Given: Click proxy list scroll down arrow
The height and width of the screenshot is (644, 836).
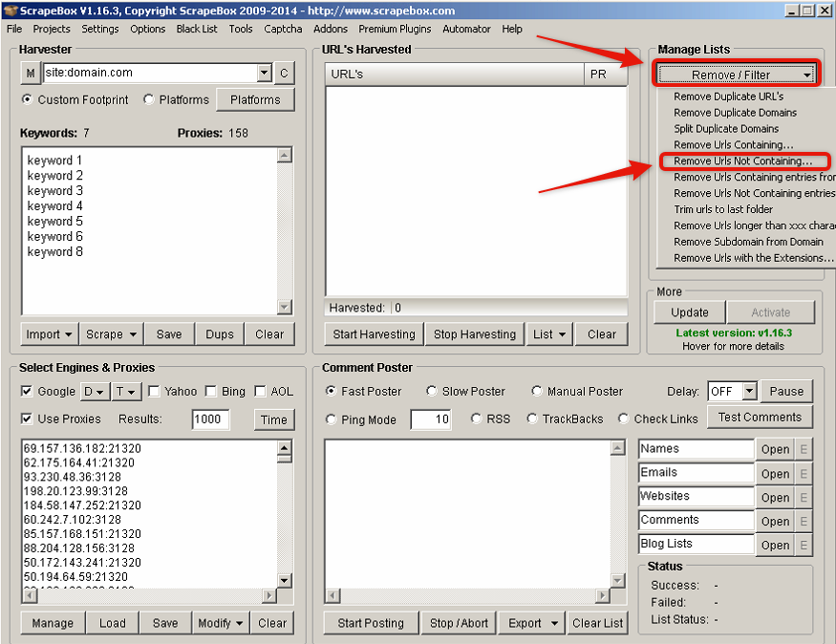Looking at the screenshot, I should [x=285, y=581].
